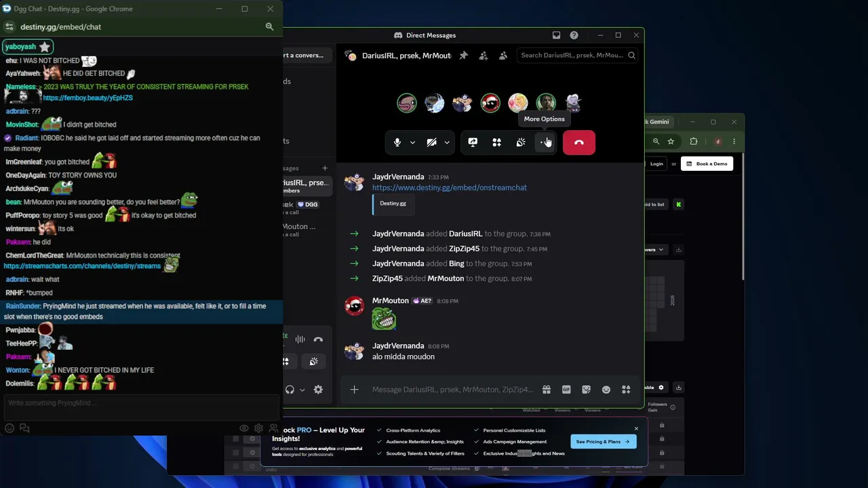The width and height of the screenshot is (868, 488).
Task: Bookmark the page with star icon
Action: (671, 142)
